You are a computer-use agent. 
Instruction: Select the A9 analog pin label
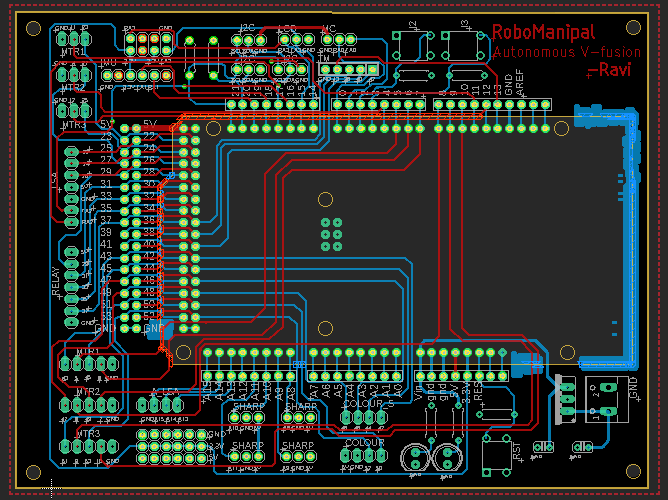[x=279, y=392]
